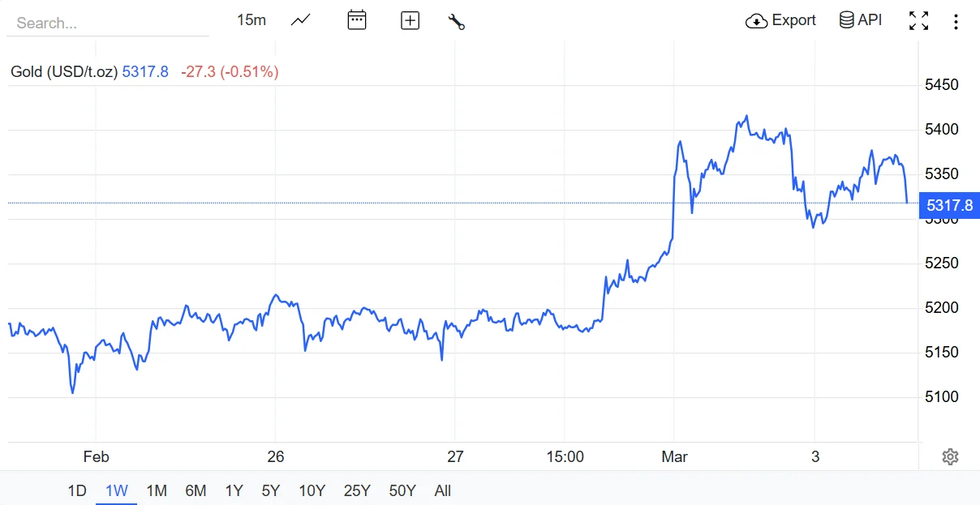Click the Search input field
The height and width of the screenshot is (505, 980).
107,23
